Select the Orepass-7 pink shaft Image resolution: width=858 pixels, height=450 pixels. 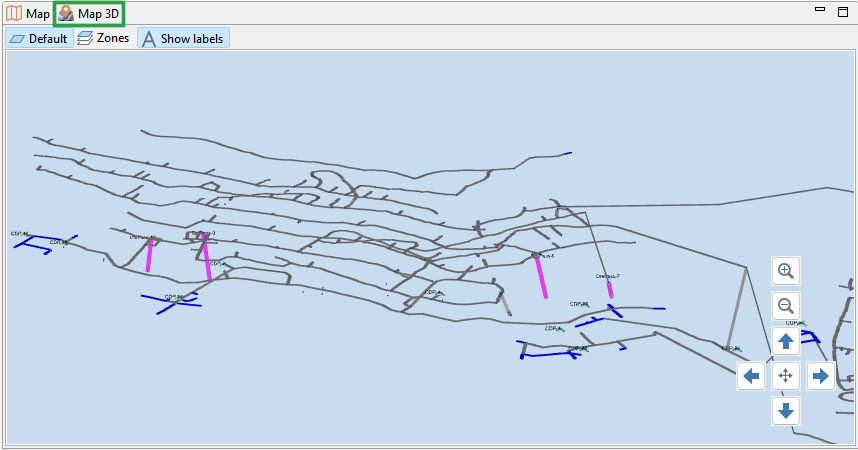(x=610, y=289)
